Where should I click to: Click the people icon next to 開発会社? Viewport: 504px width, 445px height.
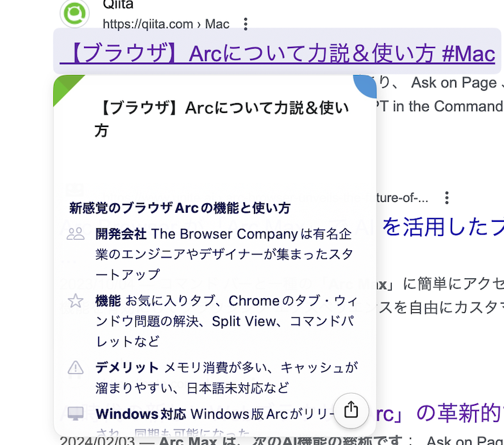76,234
